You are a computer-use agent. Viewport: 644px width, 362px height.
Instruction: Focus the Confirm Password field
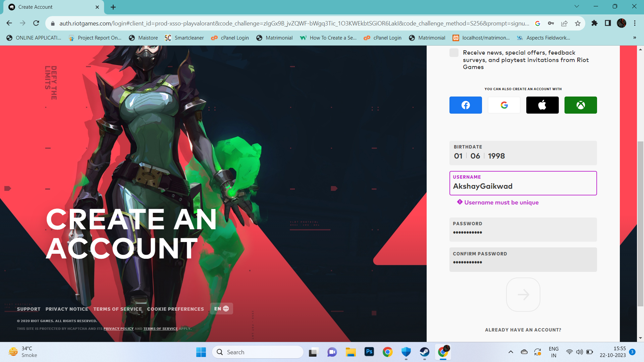(523, 259)
